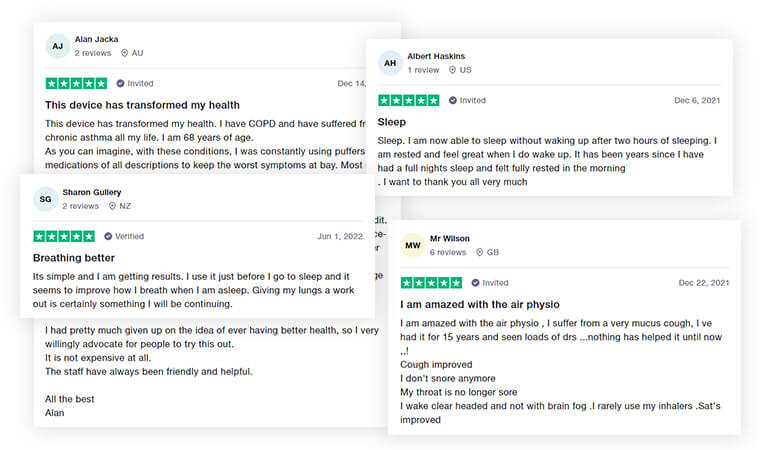Open the 'Sleep' review title
The image size is (760, 450).
click(x=391, y=121)
